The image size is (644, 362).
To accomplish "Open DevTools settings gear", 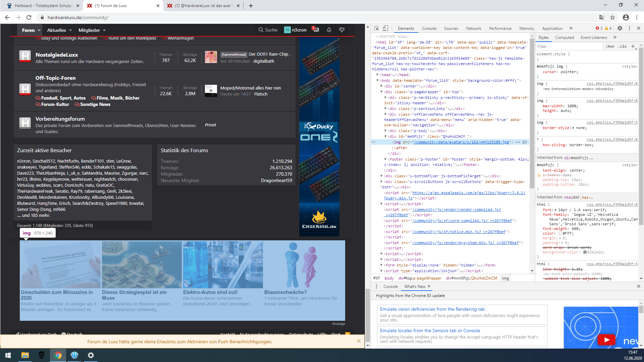I will (x=620, y=28).
